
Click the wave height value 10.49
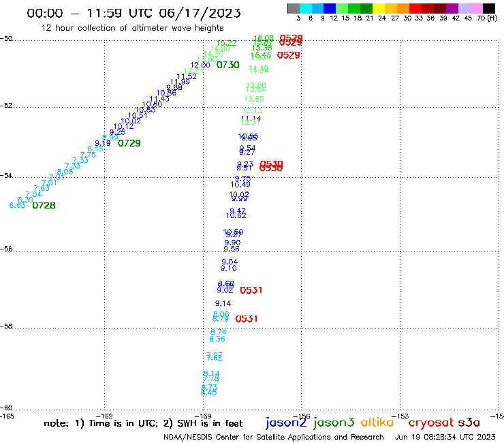tap(240, 184)
